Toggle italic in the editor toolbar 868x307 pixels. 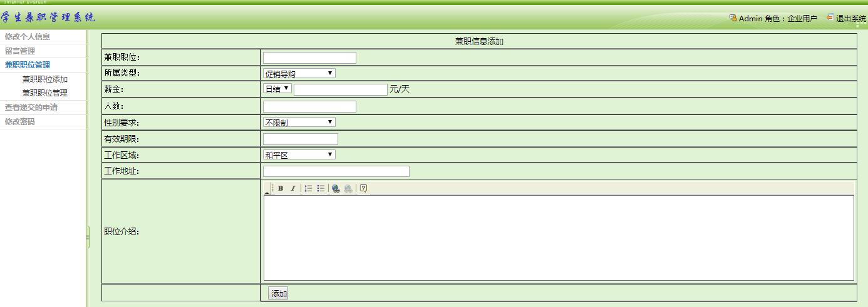pos(292,188)
